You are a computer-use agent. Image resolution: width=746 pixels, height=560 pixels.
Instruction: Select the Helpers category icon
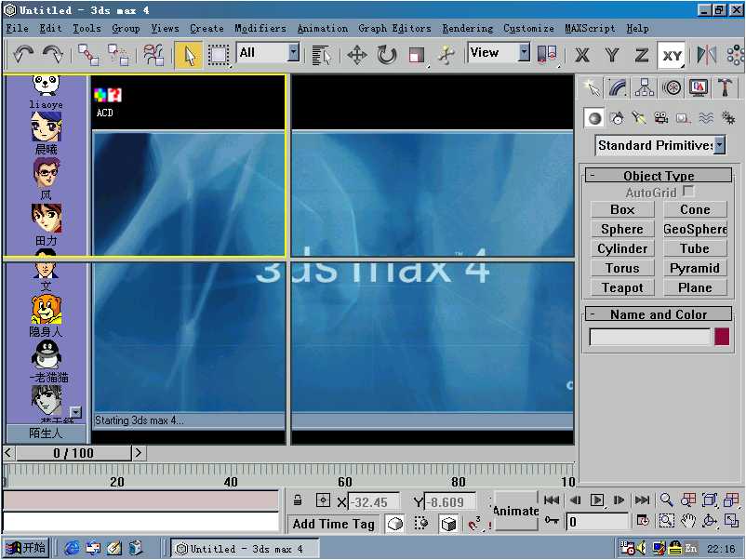pos(683,118)
